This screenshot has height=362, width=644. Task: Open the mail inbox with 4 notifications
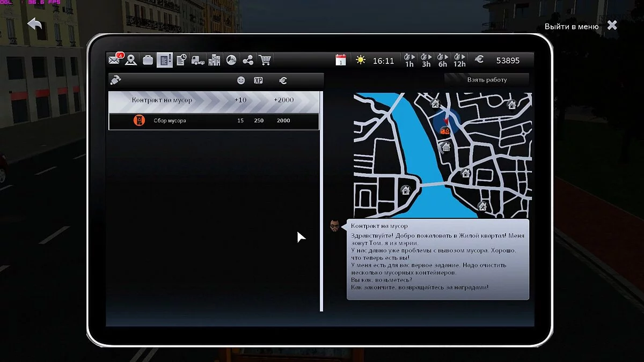point(115,60)
